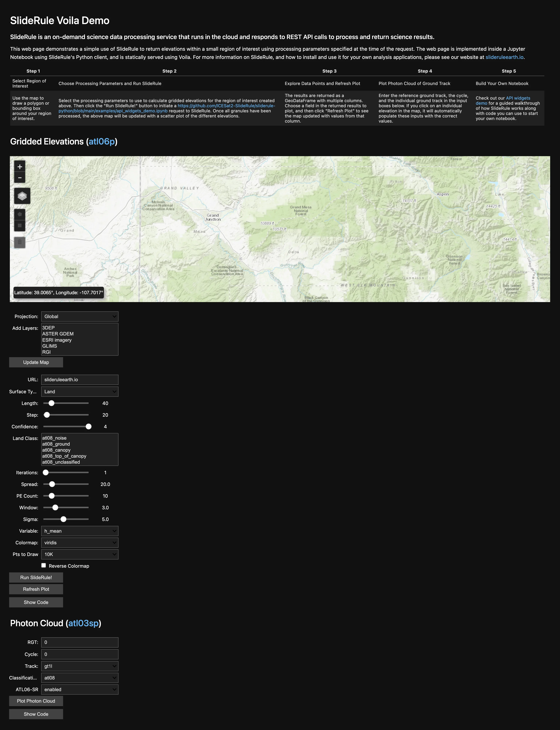Image resolution: width=560 pixels, height=730 pixels.
Task: Click Aspen on the map
Action: [443, 194]
